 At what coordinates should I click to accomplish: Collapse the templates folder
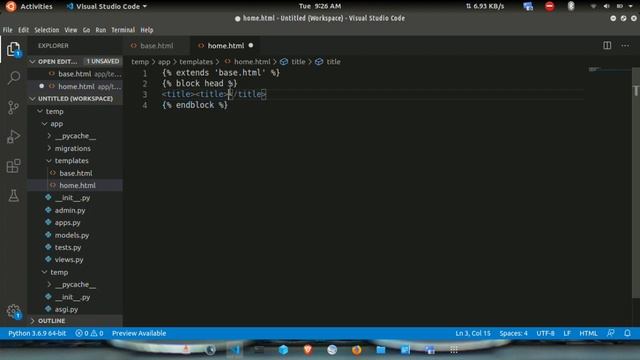click(49, 160)
